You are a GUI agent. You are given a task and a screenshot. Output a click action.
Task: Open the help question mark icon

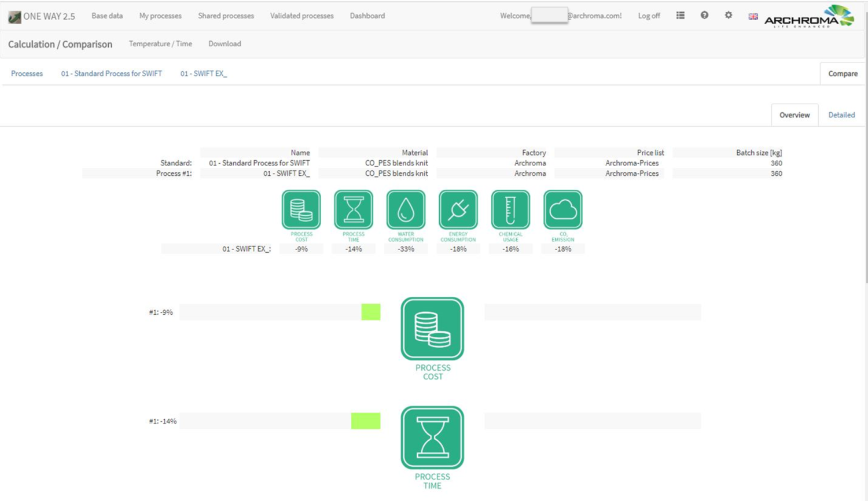pyautogui.click(x=704, y=16)
